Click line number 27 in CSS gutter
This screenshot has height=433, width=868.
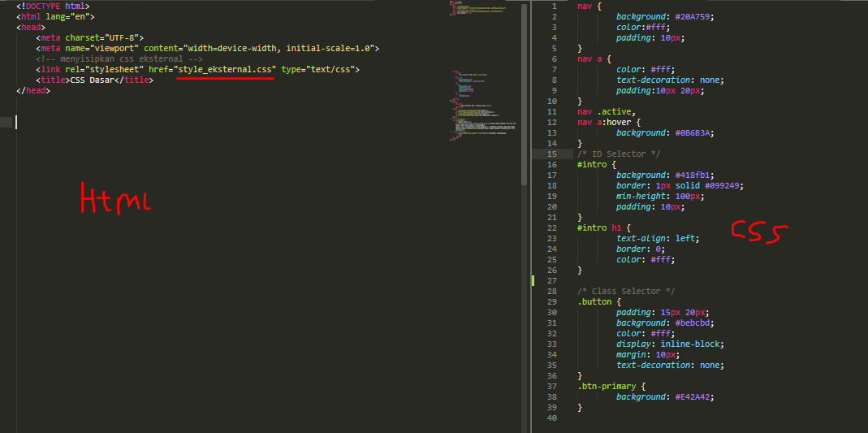pyautogui.click(x=552, y=281)
